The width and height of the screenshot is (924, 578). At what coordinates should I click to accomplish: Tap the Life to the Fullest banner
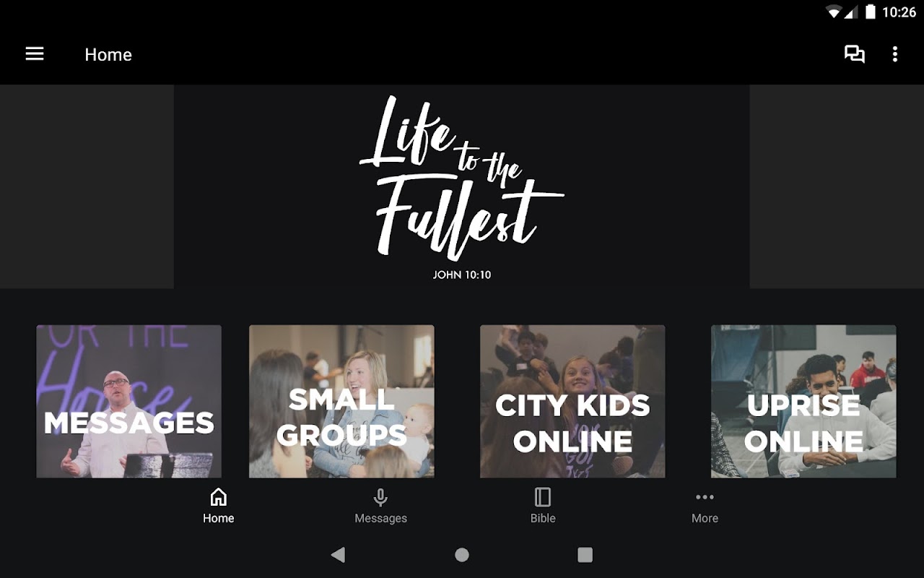pos(462,186)
